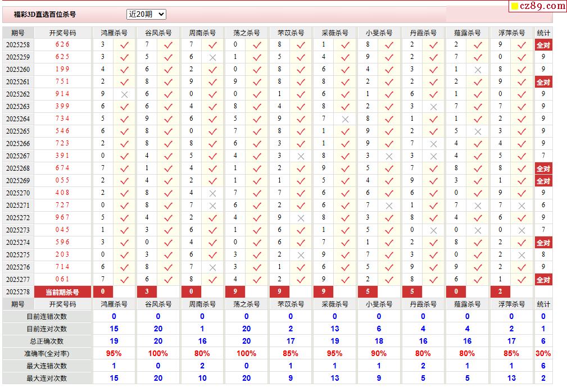Click the cross mark for 采薇杀号 in row 2025264
The width and height of the screenshot is (567, 392).
click(x=345, y=119)
